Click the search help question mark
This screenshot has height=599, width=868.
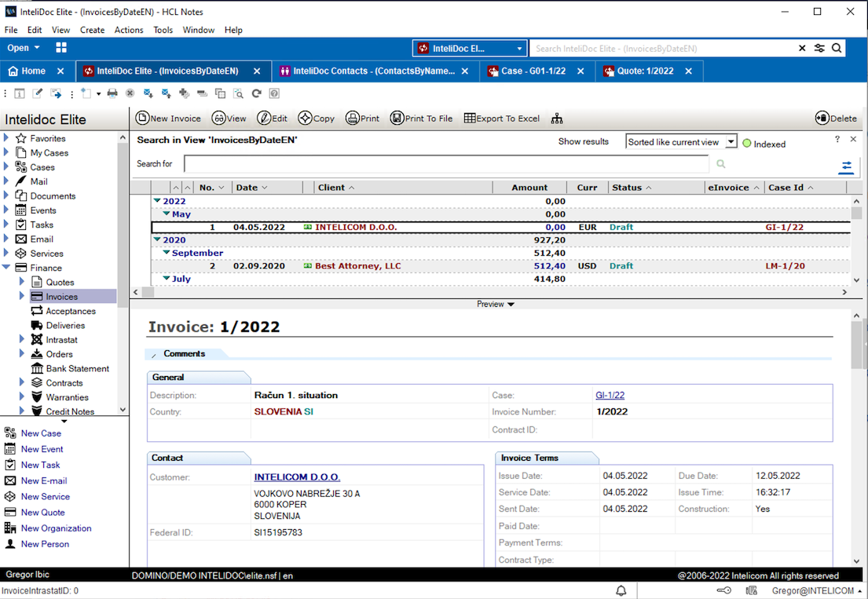click(x=837, y=140)
